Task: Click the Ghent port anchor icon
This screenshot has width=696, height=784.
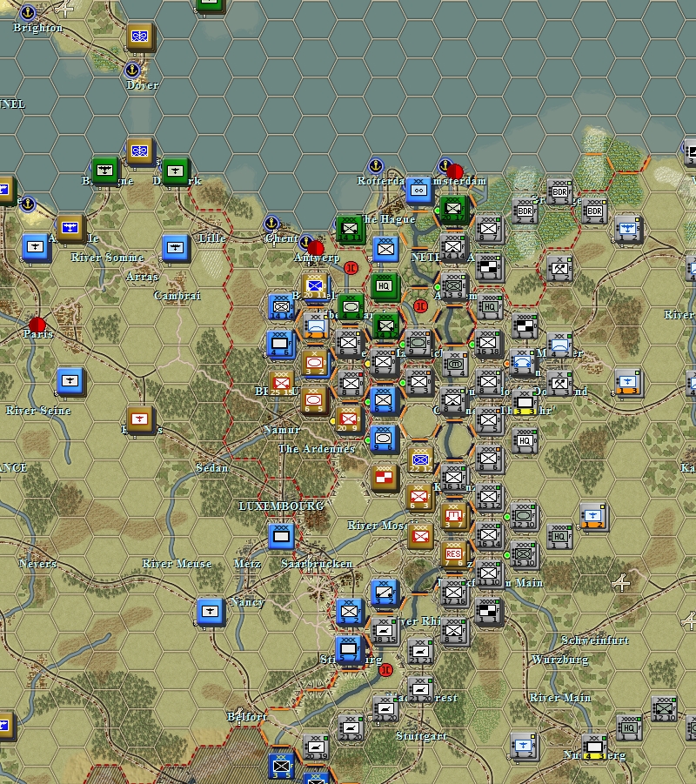Action: point(271,223)
